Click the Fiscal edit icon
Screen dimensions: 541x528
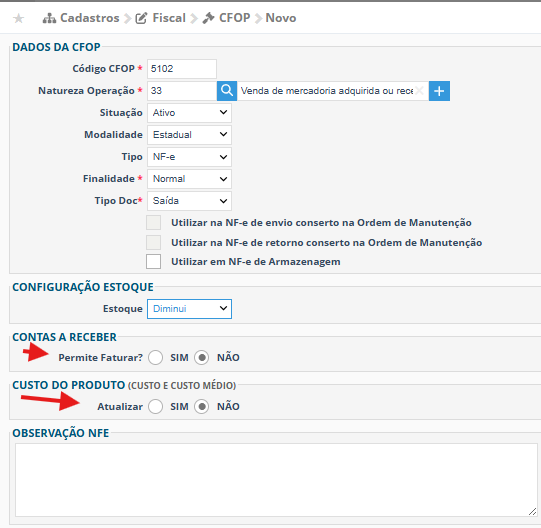coord(141,18)
